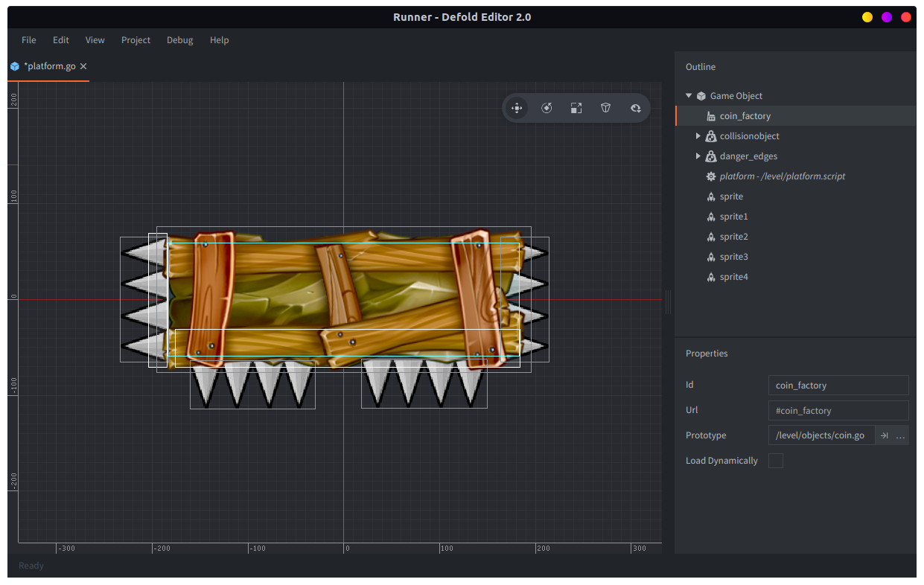Browse prototype with the ellipsis button
This screenshot has height=585, width=924.
point(900,435)
